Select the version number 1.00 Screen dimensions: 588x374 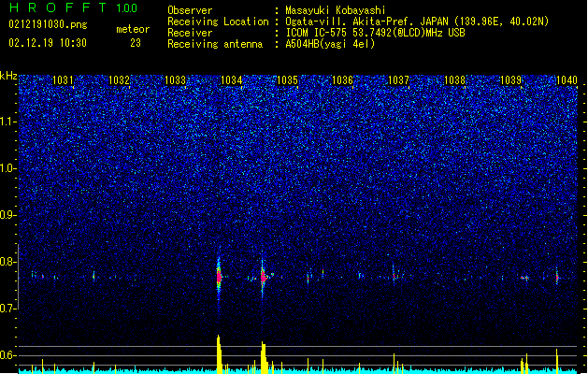[x=126, y=7]
